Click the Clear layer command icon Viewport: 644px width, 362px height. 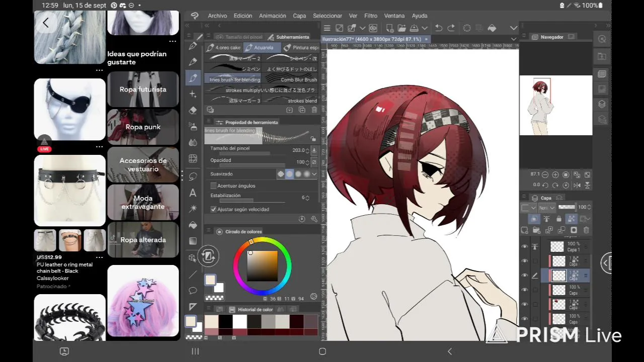click(467, 28)
